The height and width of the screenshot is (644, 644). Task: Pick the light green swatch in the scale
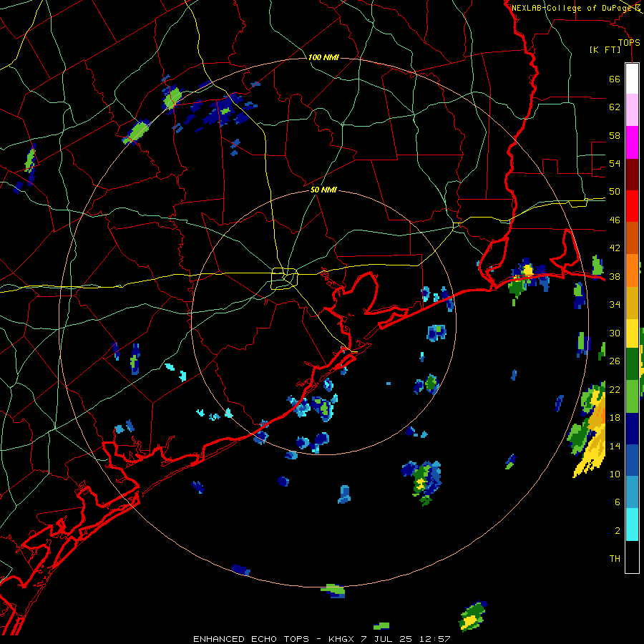(632, 396)
